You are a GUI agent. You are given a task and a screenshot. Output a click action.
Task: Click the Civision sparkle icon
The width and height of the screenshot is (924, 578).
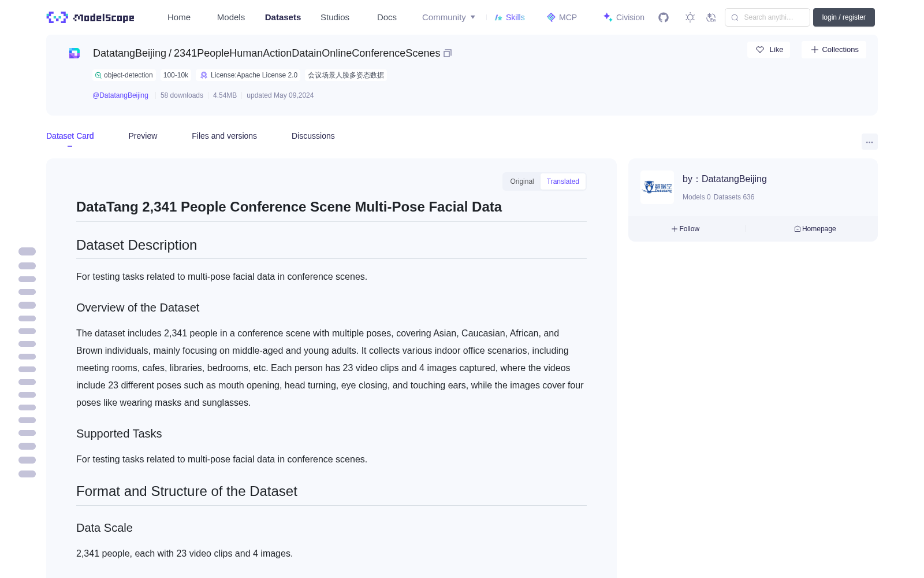click(608, 17)
